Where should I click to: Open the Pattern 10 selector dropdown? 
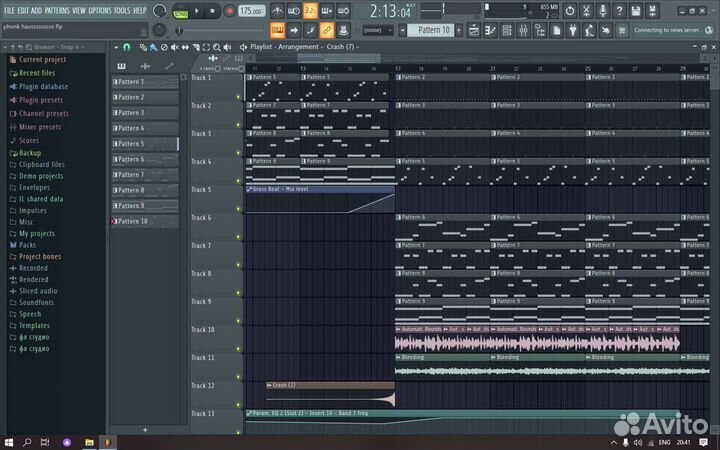tap(434, 31)
